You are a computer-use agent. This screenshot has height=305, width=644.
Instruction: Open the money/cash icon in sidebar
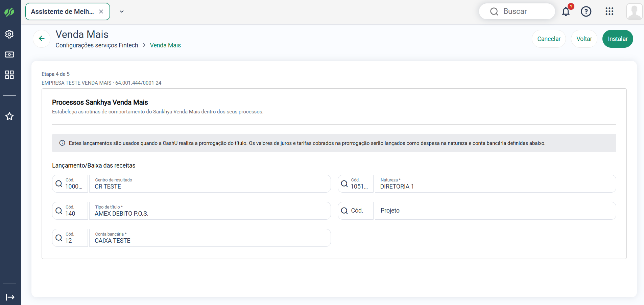coord(9,55)
